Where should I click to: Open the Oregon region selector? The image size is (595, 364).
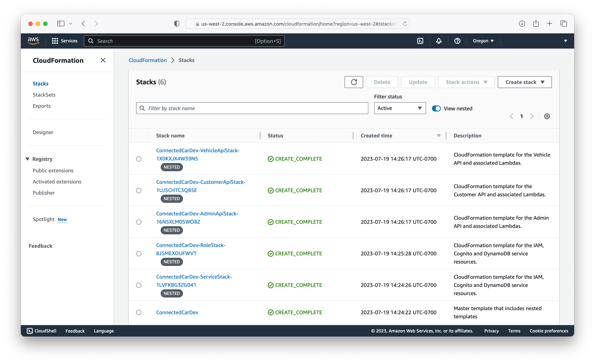click(x=483, y=41)
